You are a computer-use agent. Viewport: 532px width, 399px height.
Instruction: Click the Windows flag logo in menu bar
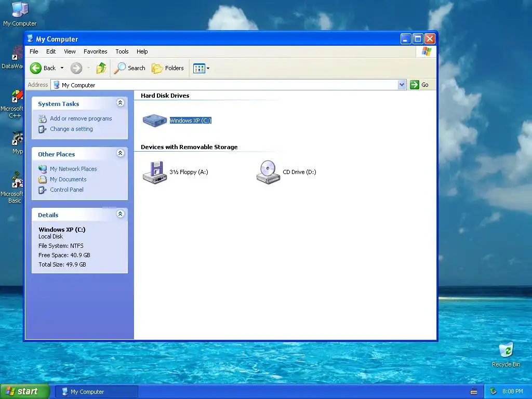pos(426,51)
